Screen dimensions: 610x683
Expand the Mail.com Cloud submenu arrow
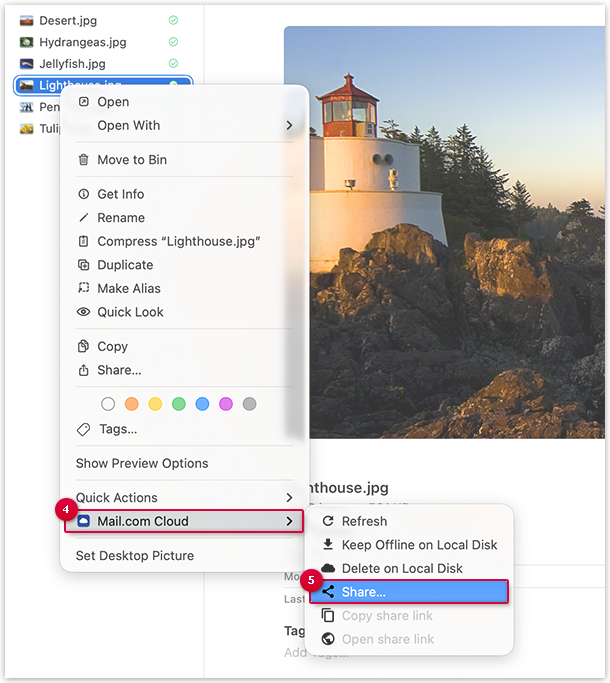[289, 521]
